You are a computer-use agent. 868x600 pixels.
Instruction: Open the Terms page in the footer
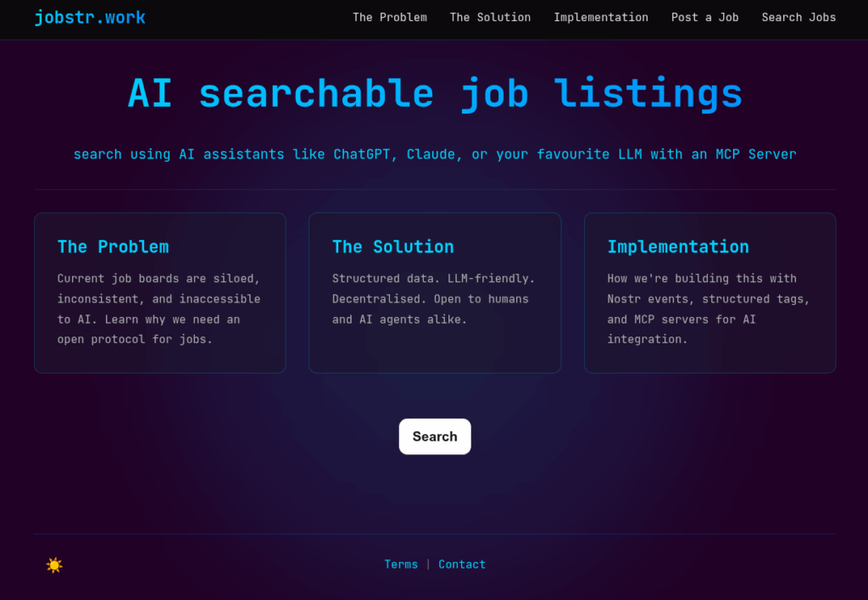click(401, 564)
